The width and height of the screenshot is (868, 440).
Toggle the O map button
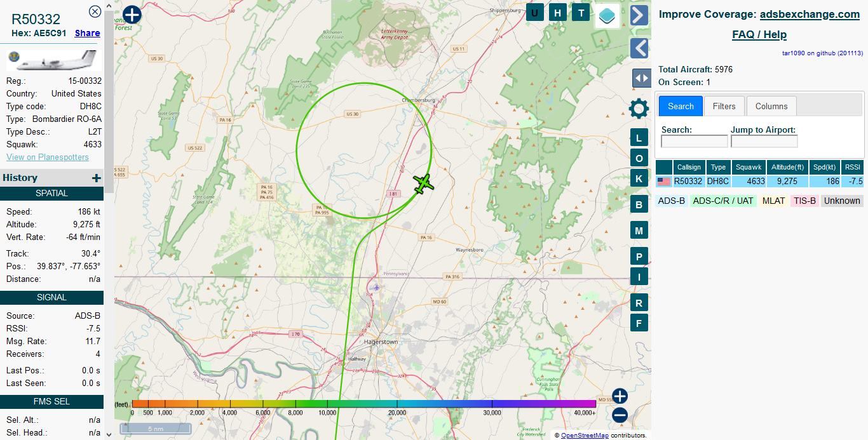(x=639, y=158)
